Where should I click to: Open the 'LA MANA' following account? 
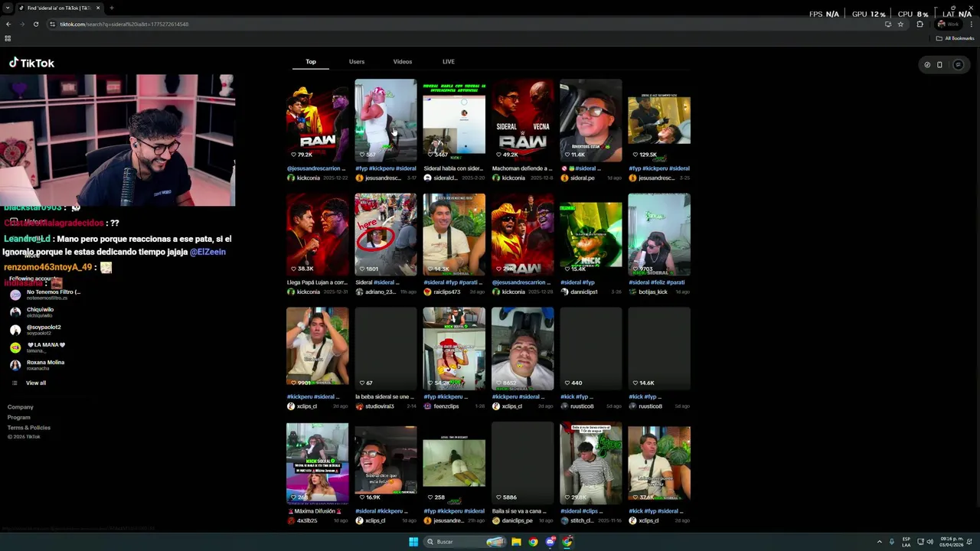coord(38,347)
